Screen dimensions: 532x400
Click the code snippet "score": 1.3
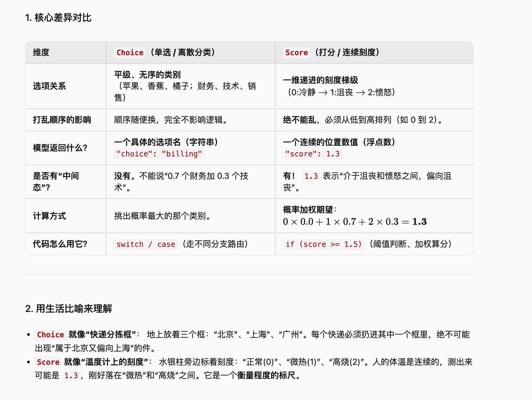pyautogui.click(x=312, y=154)
